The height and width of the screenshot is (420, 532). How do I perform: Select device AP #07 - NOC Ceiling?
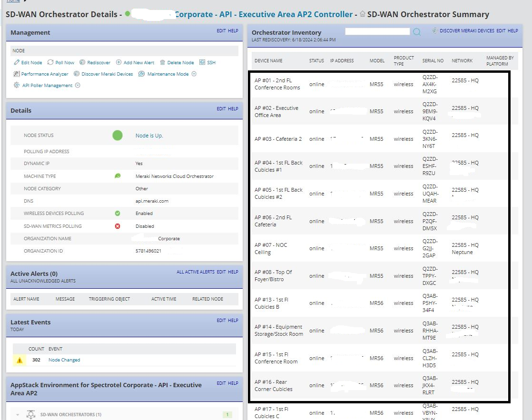(x=271, y=249)
